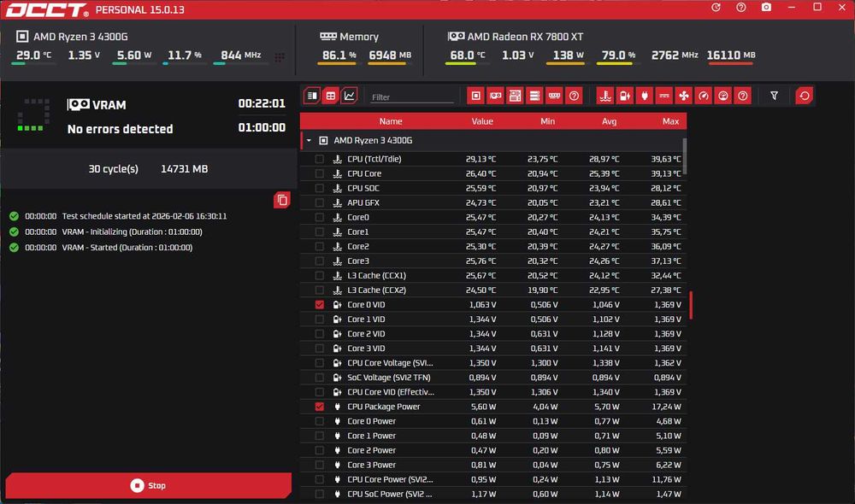Image resolution: width=855 pixels, height=504 pixels.
Task: Check the CPU Core temperature checkbox
Action: [x=320, y=173]
